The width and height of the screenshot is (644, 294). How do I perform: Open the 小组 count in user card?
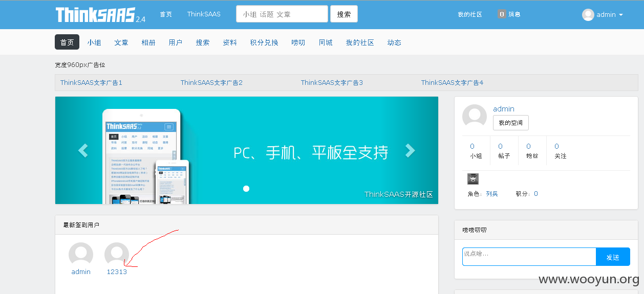(473, 146)
